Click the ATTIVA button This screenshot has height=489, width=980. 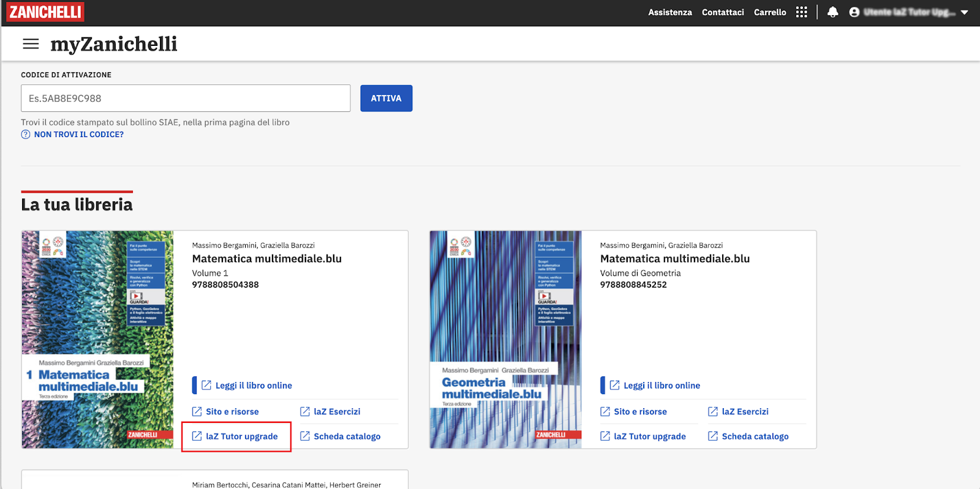click(386, 98)
